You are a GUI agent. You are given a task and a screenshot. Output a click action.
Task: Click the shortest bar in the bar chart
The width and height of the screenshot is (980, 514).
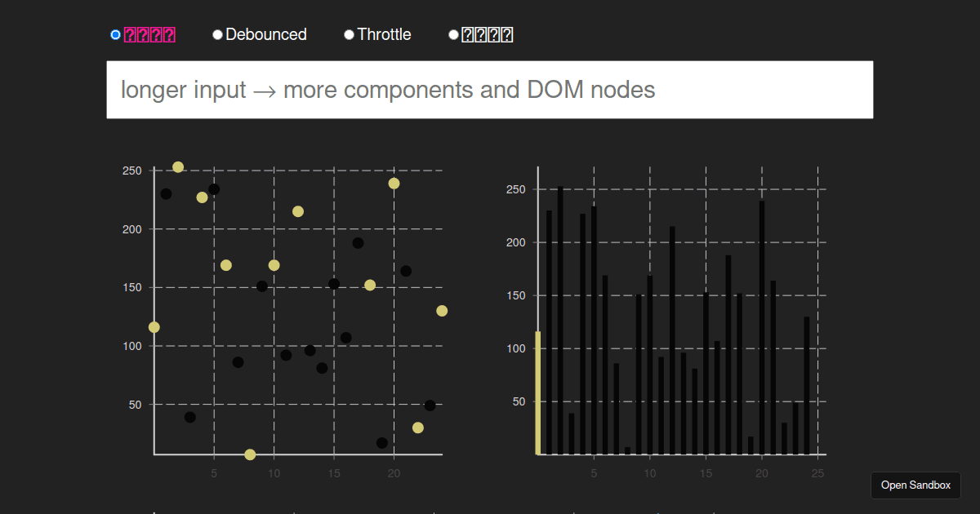[626, 449]
